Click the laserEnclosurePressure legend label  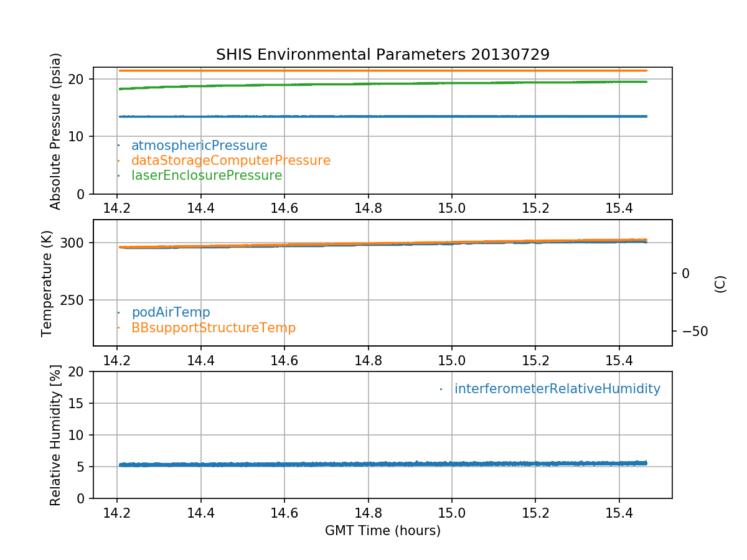click(x=206, y=176)
